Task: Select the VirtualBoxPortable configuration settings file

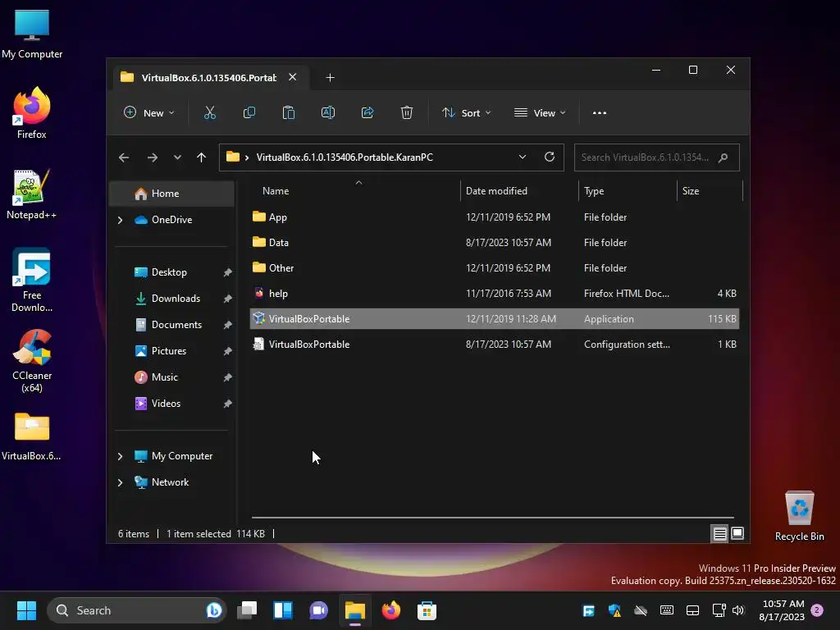Action: (x=495, y=345)
